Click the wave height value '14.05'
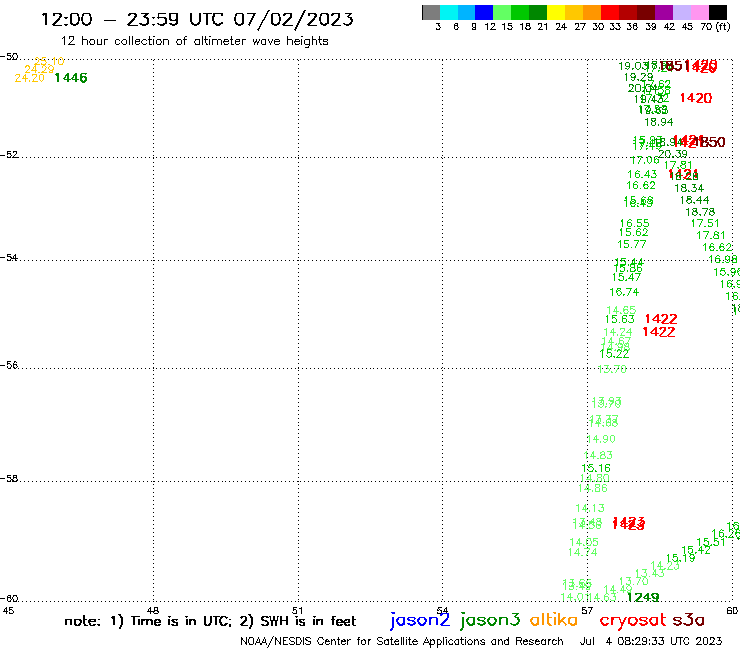 [584, 542]
